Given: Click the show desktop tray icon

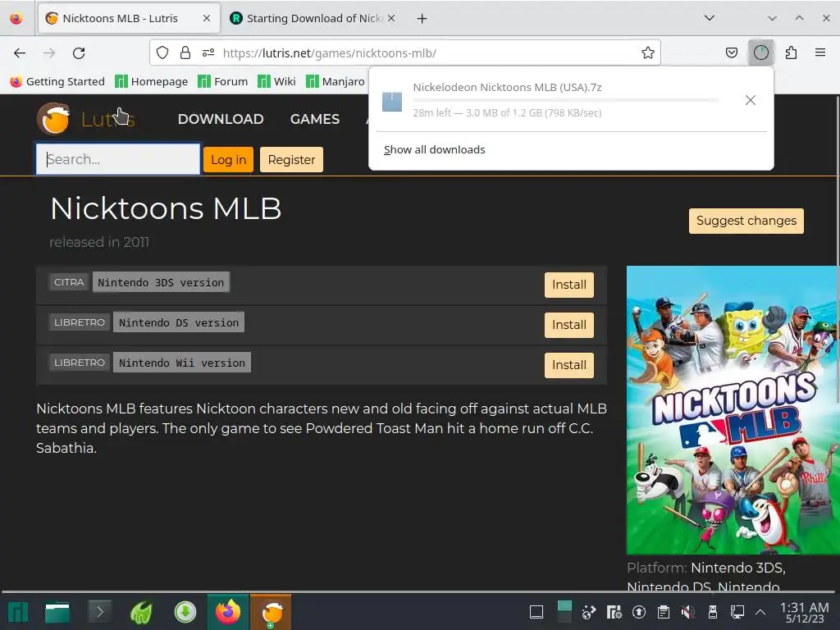Looking at the screenshot, I should (536, 612).
